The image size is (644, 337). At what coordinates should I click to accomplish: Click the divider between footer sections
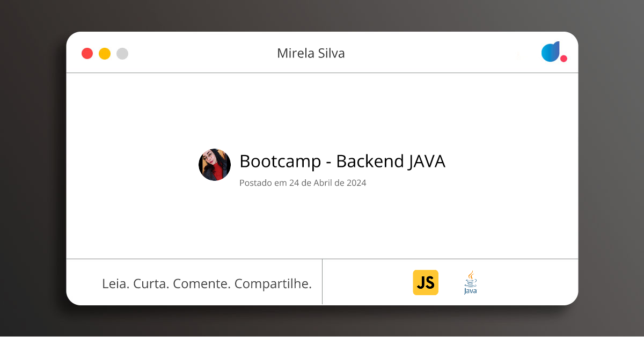[323, 282]
